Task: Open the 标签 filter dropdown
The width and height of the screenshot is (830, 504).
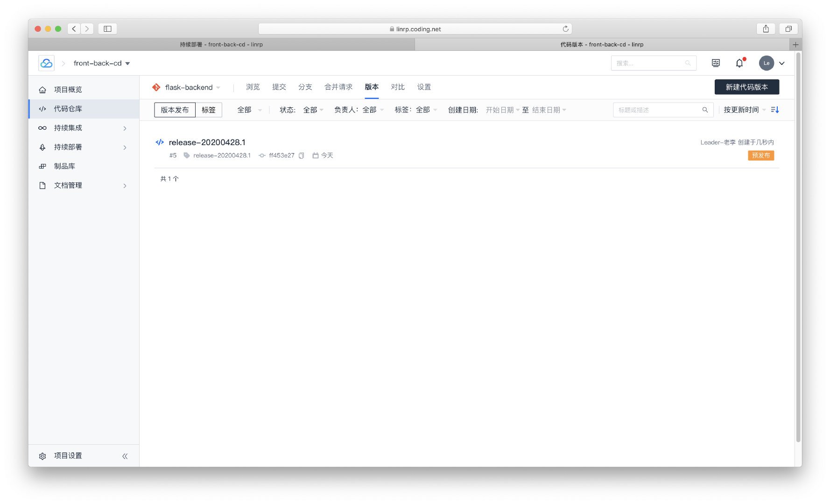Action: click(x=427, y=110)
